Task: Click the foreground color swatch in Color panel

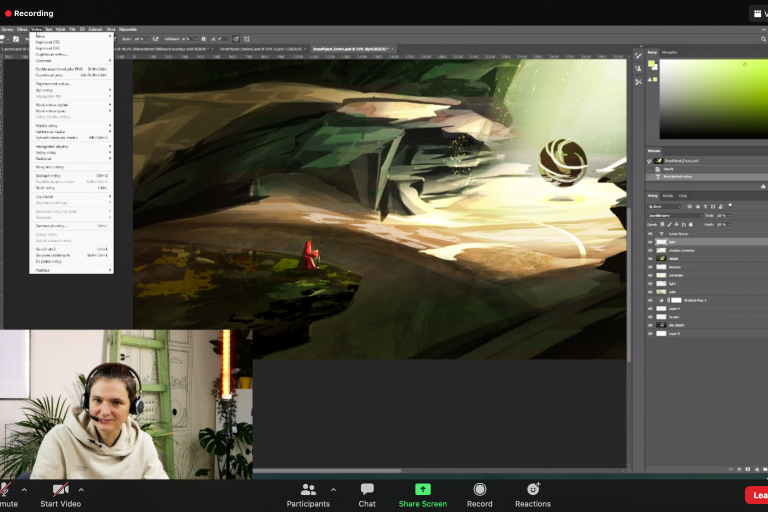Action: click(x=651, y=64)
